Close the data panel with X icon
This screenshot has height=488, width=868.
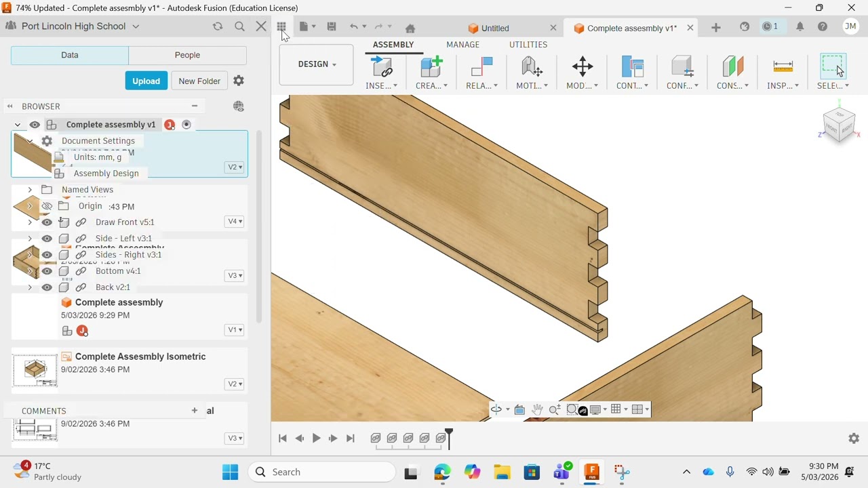pyautogui.click(x=261, y=26)
